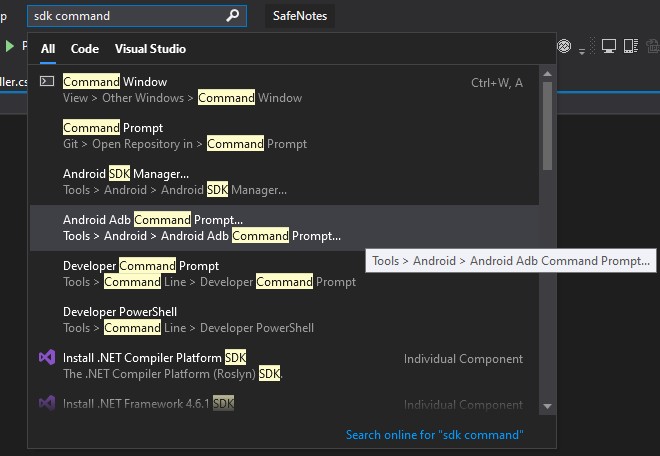
Task: Click the SafeNotes solution button
Action: [300, 16]
